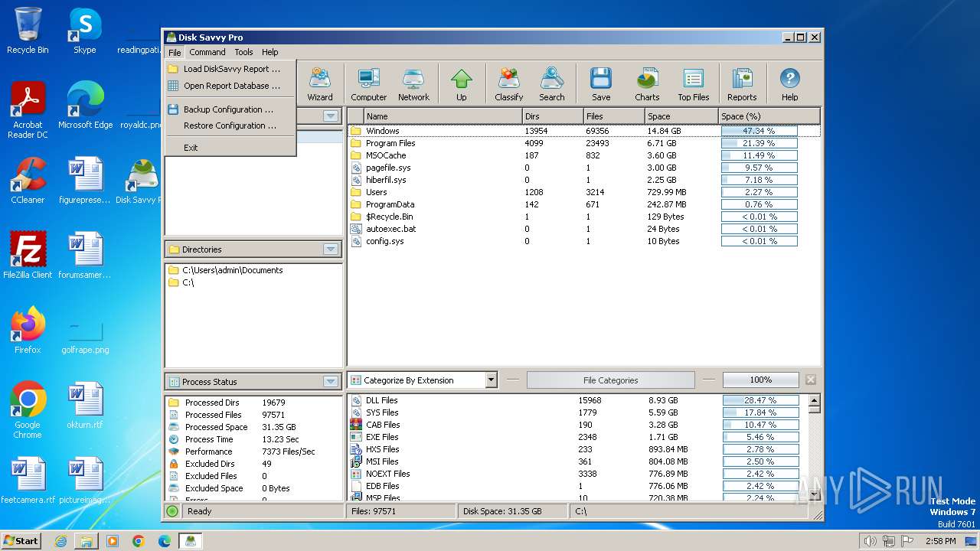Screen dimensions: 980x551
Task: Open the Wizard toolbar tool
Action: tap(320, 83)
